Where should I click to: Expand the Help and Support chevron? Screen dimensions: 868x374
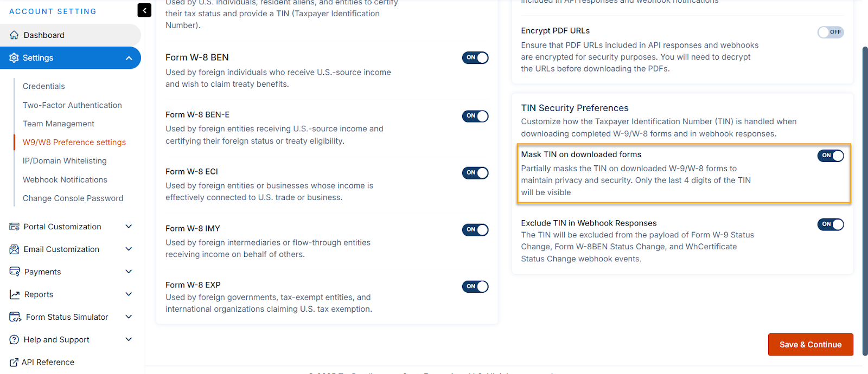129,339
